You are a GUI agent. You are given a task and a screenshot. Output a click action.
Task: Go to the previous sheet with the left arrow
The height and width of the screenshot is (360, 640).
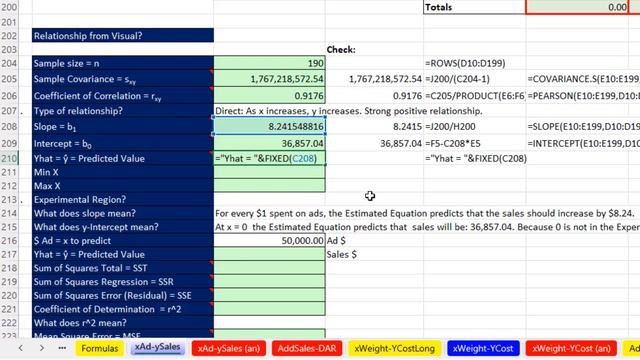(21, 348)
